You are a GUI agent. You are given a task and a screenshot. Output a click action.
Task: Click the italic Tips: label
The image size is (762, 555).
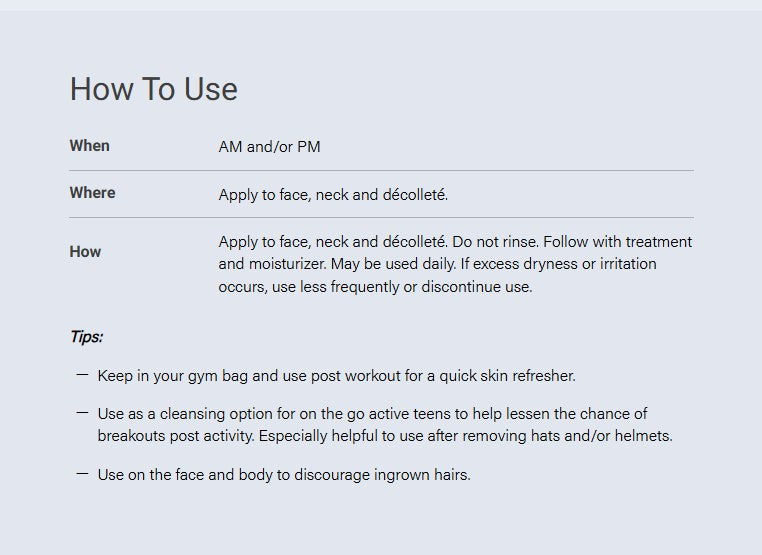[87, 336]
